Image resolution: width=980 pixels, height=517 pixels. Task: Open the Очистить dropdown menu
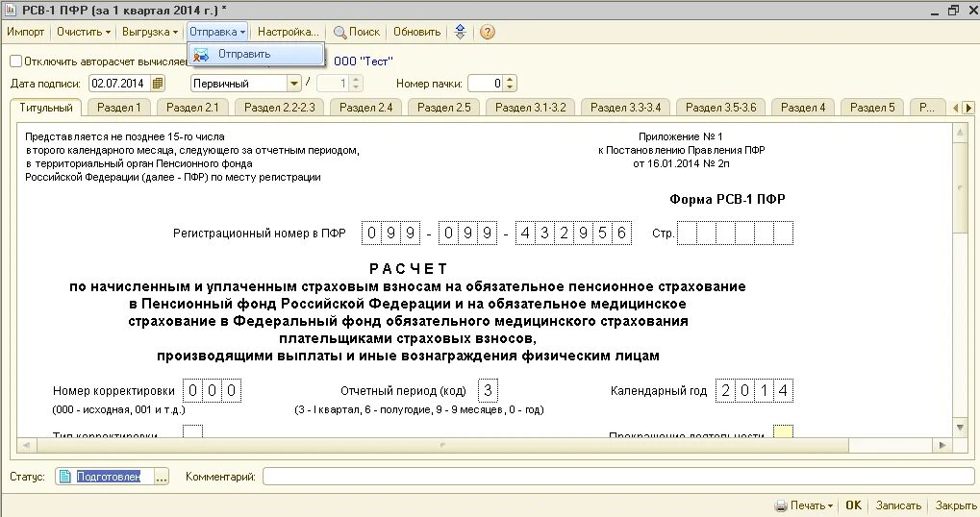coord(83,32)
